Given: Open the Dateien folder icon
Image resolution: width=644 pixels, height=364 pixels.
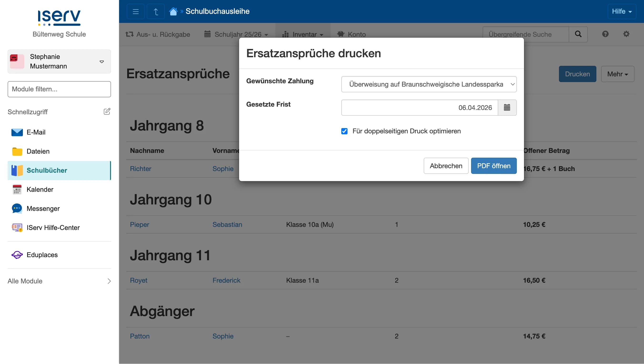Looking at the screenshot, I should [x=17, y=151].
